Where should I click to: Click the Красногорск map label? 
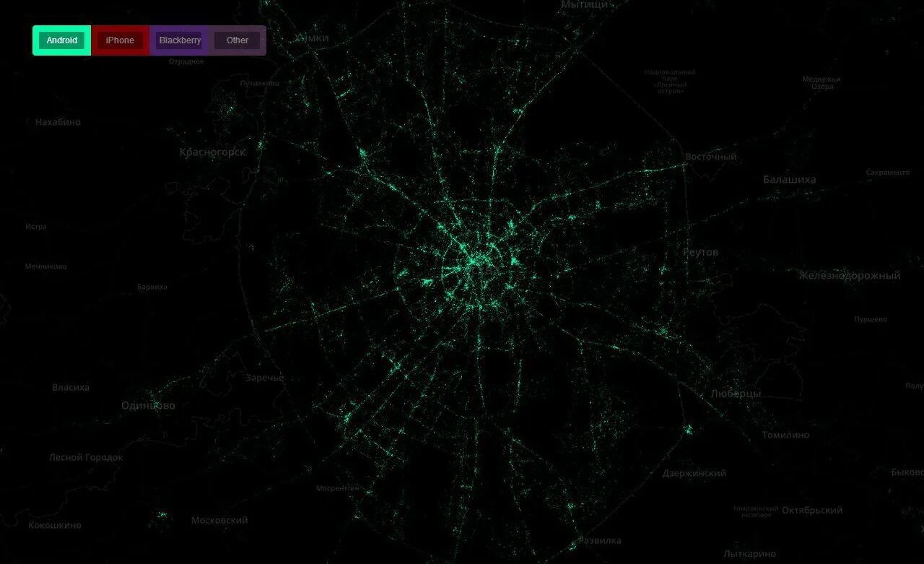(x=212, y=152)
